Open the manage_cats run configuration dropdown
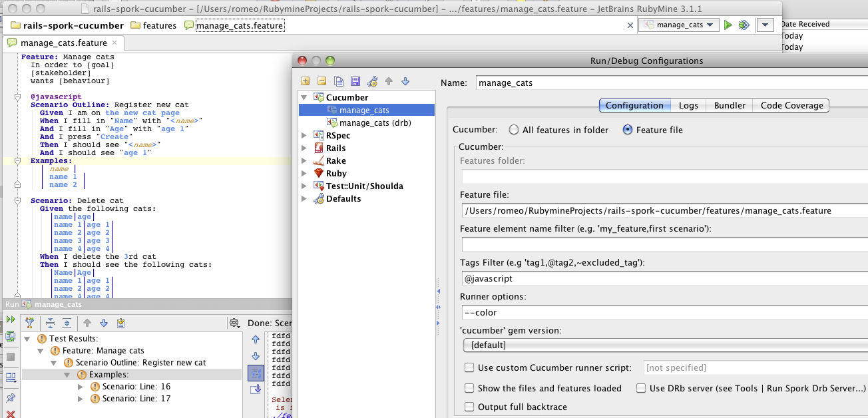Screen dimensions: 868x418 point(679,25)
